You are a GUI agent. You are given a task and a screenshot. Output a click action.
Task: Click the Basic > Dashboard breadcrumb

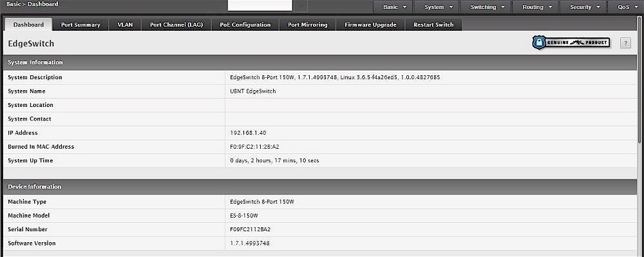point(32,4)
